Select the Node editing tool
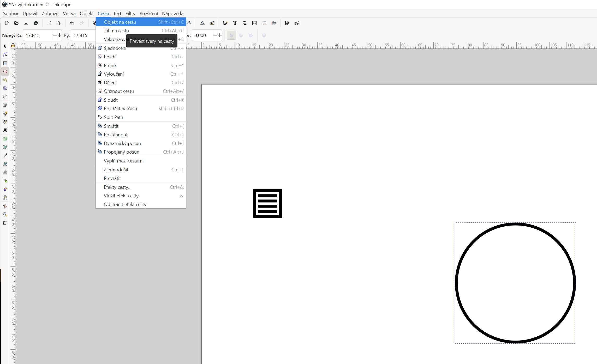597x364 pixels. click(5, 55)
